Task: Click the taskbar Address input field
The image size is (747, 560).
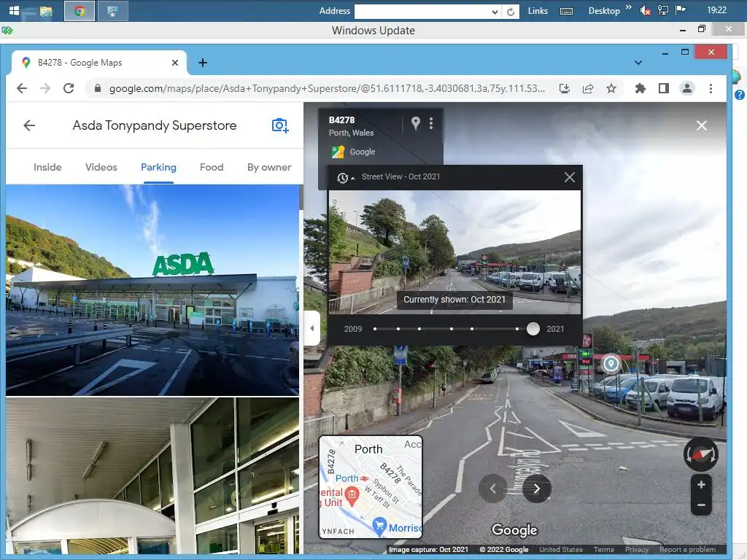Action: click(422, 12)
